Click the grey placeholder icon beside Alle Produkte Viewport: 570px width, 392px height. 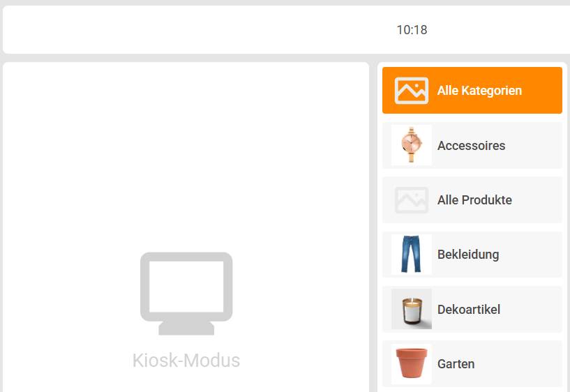click(412, 199)
